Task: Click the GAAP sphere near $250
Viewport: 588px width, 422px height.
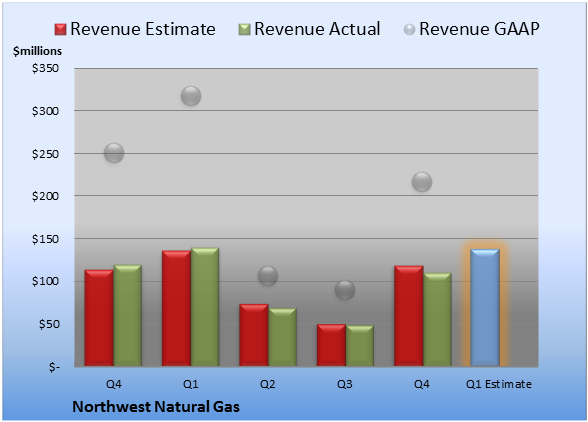Action: (x=114, y=153)
